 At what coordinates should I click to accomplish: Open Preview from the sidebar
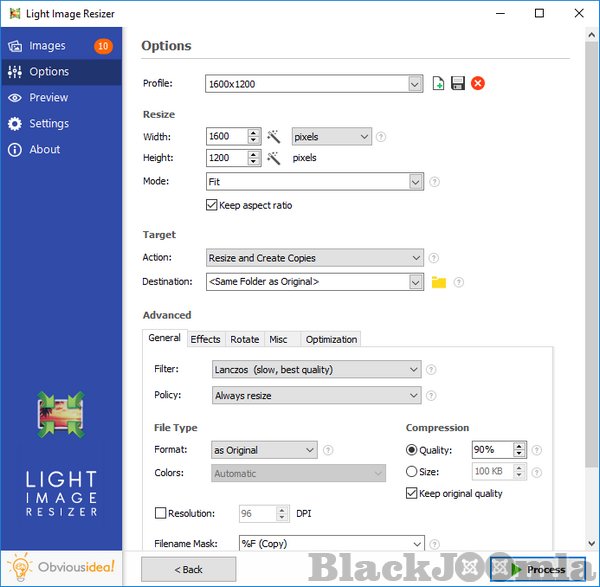tap(48, 98)
